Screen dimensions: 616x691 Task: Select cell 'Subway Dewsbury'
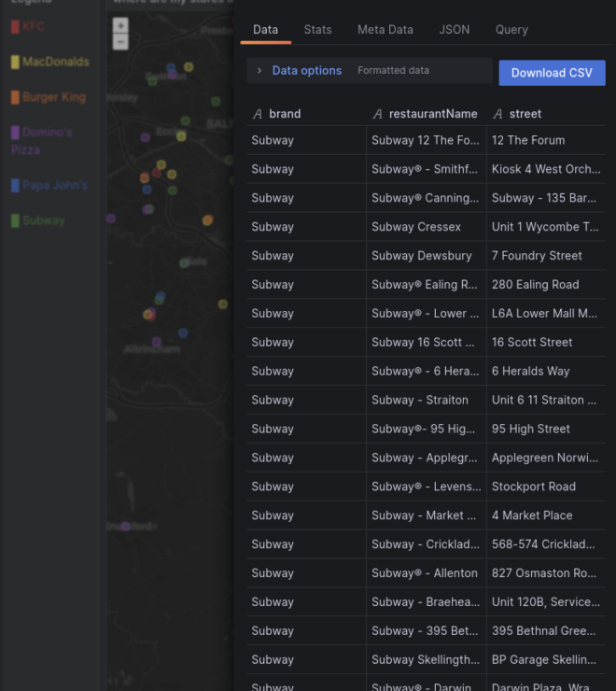tap(427, 256)
